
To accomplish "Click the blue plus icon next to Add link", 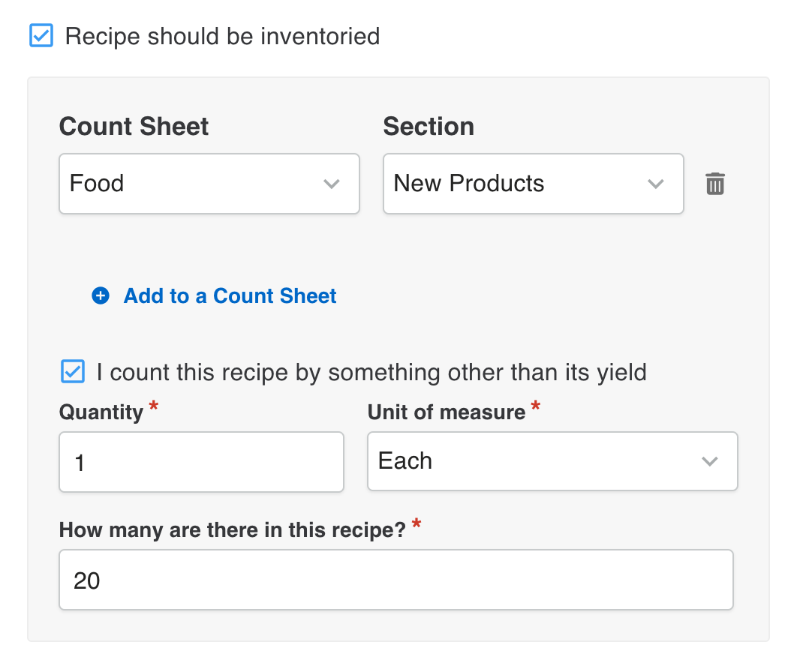I will (x=100, y=295).
